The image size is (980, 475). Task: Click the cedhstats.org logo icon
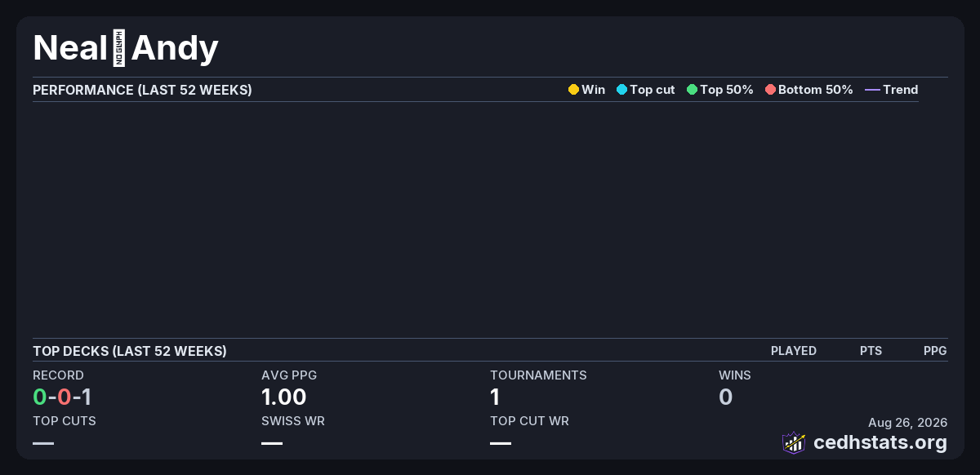(x=794, y=442)
